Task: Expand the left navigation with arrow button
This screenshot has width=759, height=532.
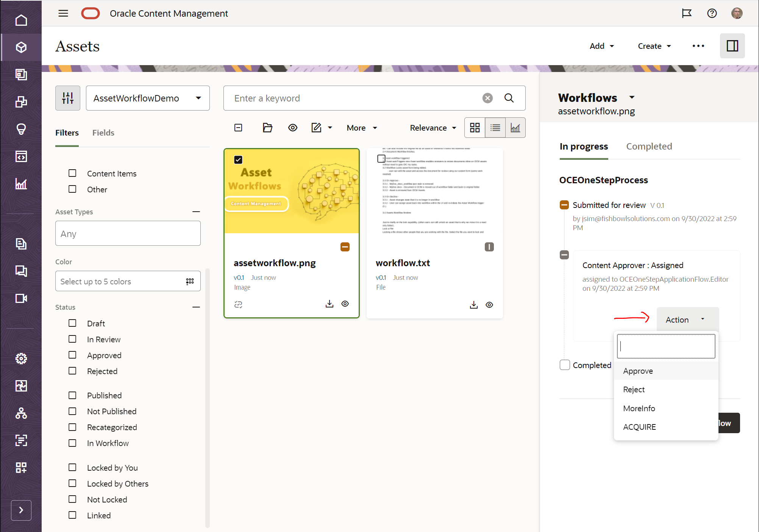Action: 21,510
